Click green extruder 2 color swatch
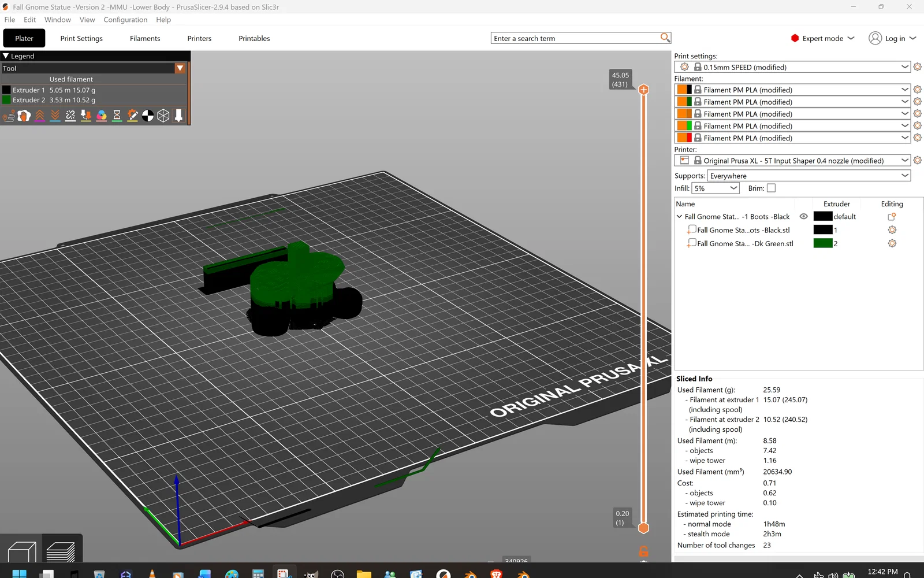 (x=823, y=243)
